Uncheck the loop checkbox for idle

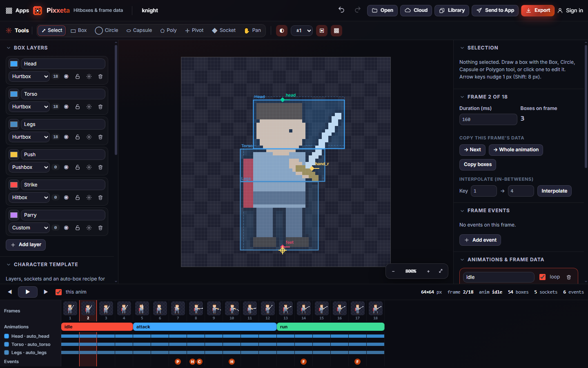click(542, 277)
